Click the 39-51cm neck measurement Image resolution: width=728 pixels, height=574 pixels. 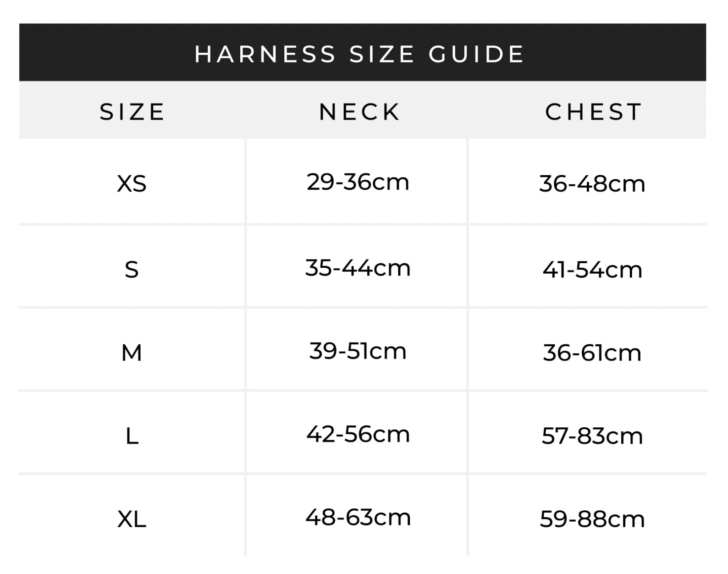tap(358, 351)
